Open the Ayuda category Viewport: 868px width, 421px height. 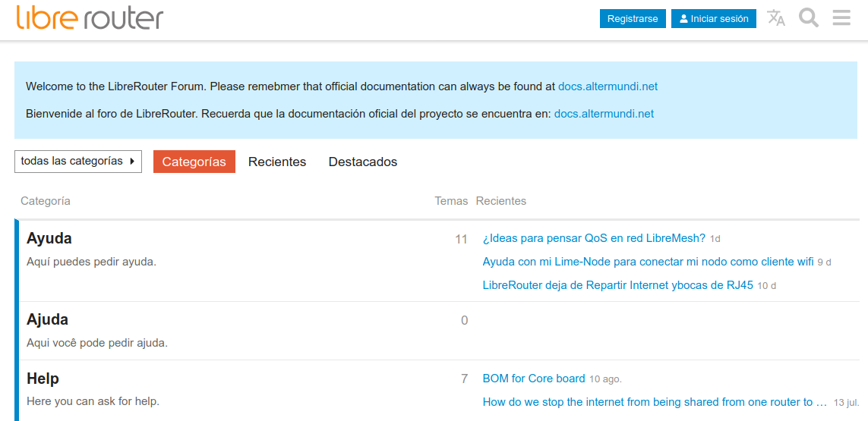point(49,238)
